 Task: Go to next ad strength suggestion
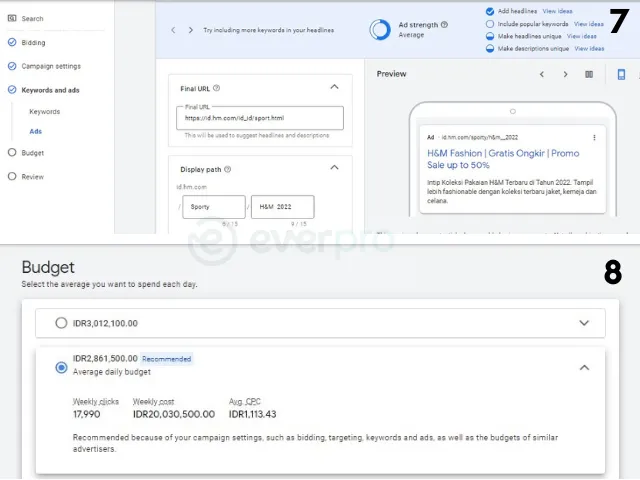point(191,30)
